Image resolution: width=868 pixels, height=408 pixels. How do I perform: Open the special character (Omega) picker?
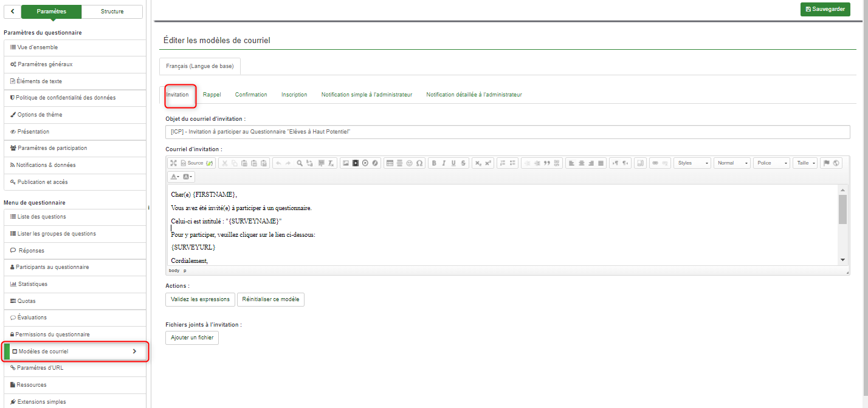(x=419, y=163)
